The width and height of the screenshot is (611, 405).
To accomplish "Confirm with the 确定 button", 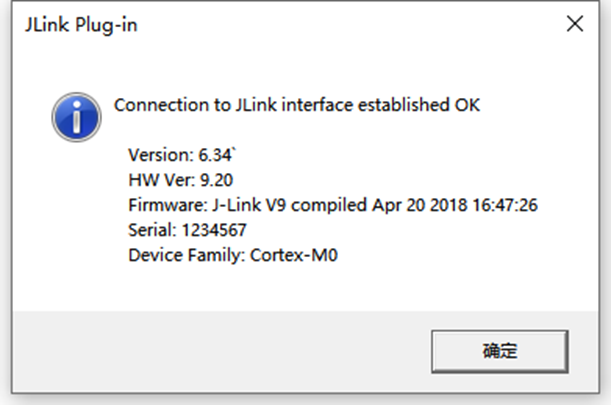I will click(500, 351).
